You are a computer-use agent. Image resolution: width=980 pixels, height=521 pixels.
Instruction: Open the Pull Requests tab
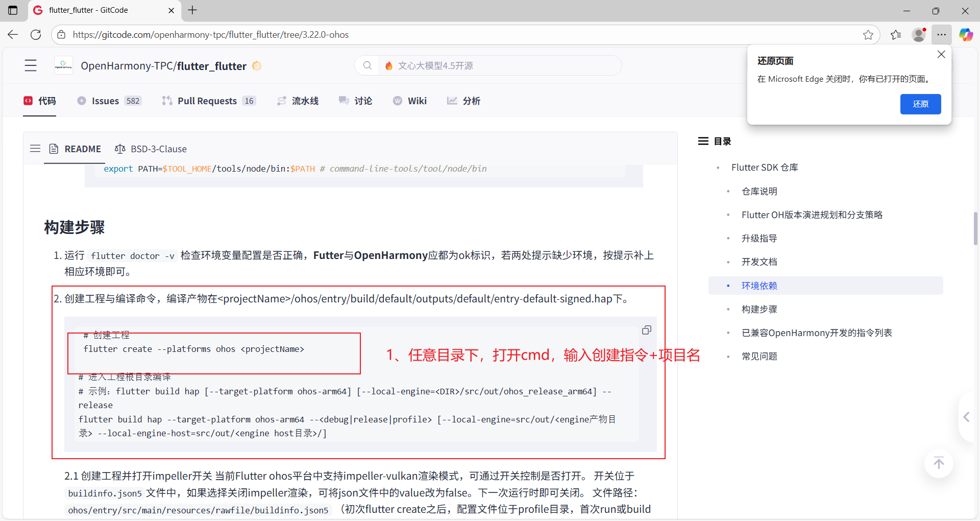pos(209,101)
